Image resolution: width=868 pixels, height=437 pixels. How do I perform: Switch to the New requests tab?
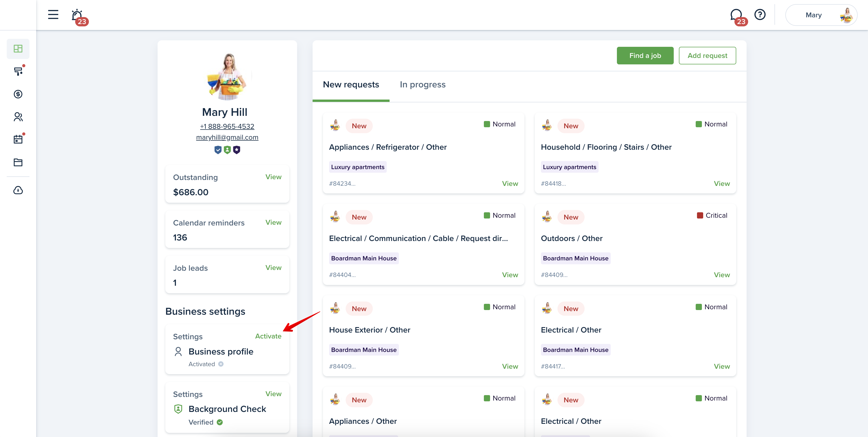click(x=351, y=85)
